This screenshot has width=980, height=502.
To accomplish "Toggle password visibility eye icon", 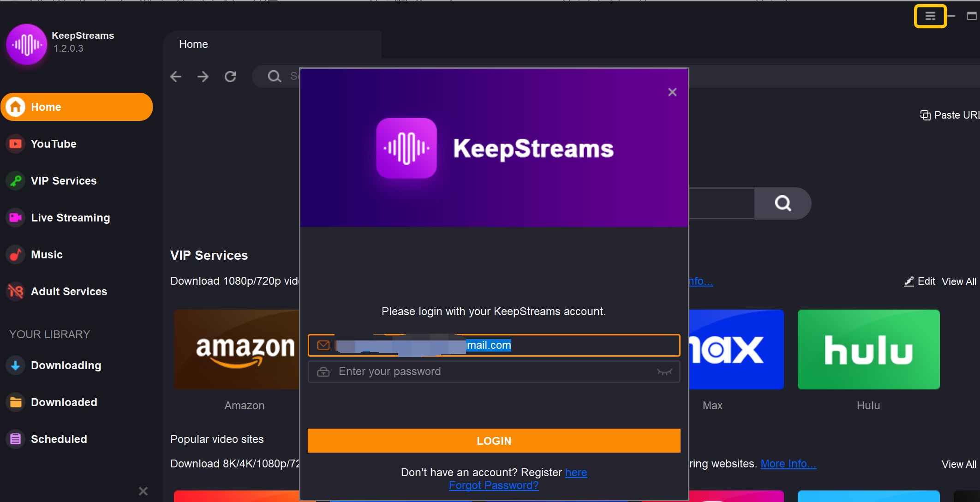I will pyautogui.click(x=664, y=372).
